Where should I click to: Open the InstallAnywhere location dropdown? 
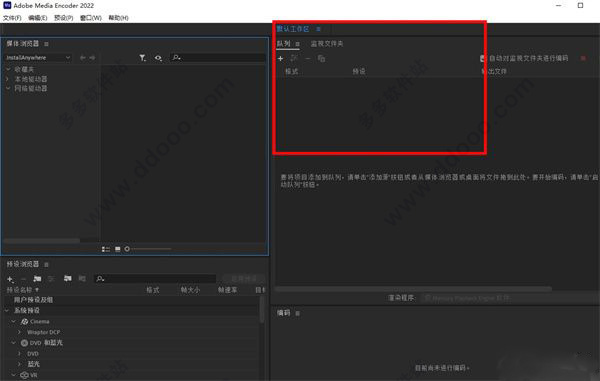click(x=38, y=58)
